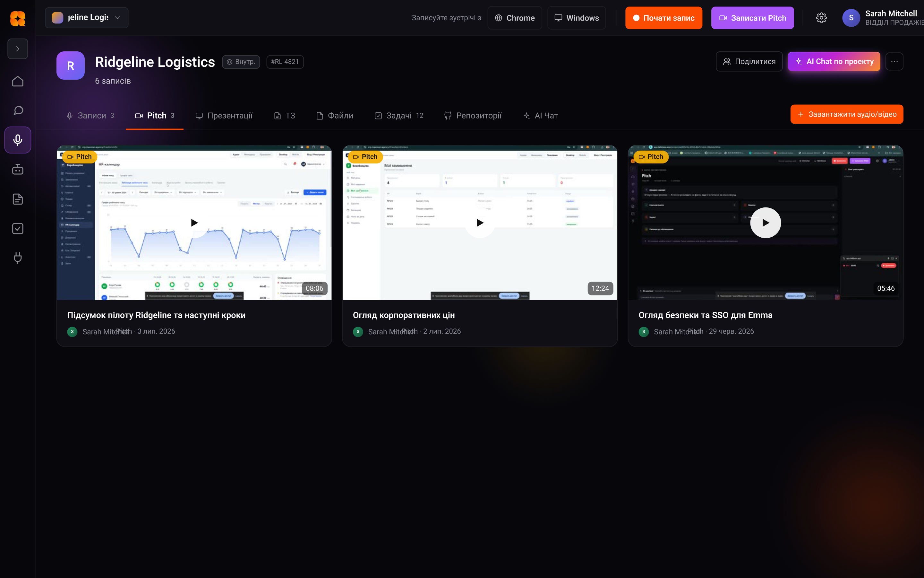Image resolution: width=924 pixels, height=578 pixels.
Task: Click the Windows recording option
Action: pyautogui.click(x=576, y=18)
